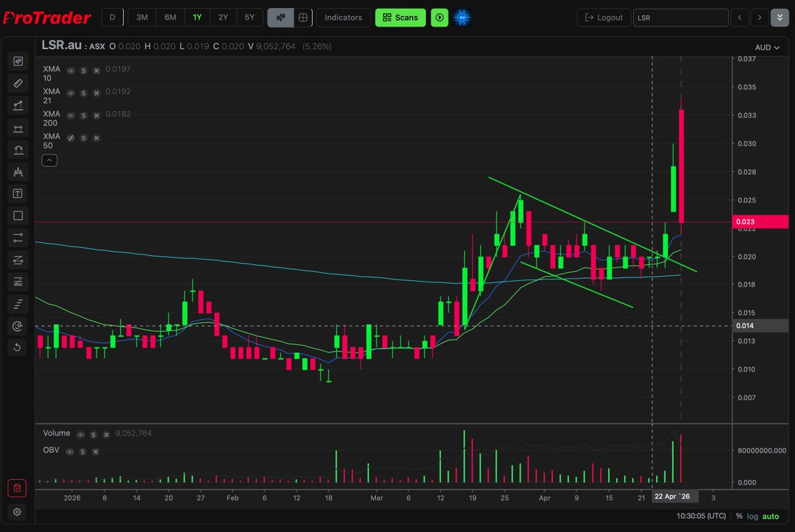Screen dimensions: 795x532
Task: Go to next symbol arrow
Action: click(x=760, y=17)
